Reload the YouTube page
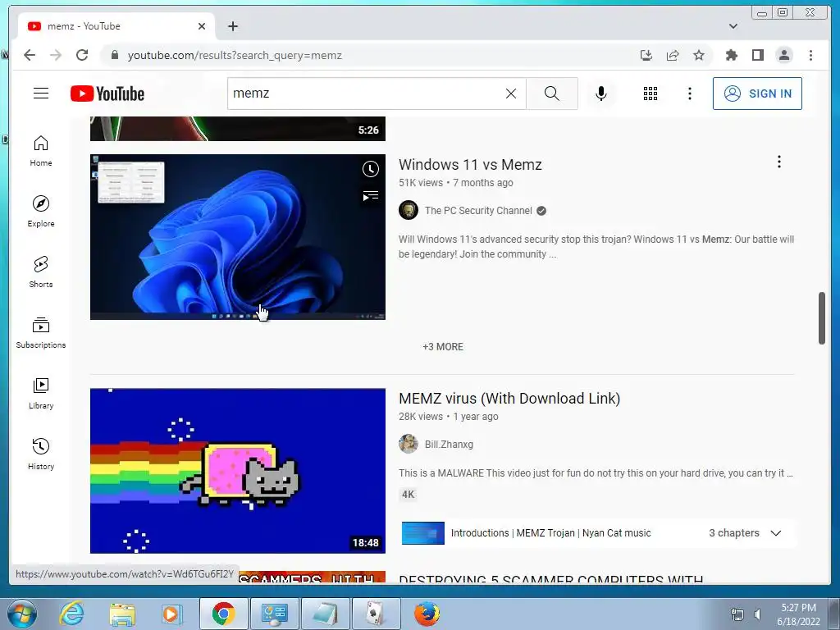Viewport: 840px width, 630px height. pyautogui.click(x=82, y=55)
